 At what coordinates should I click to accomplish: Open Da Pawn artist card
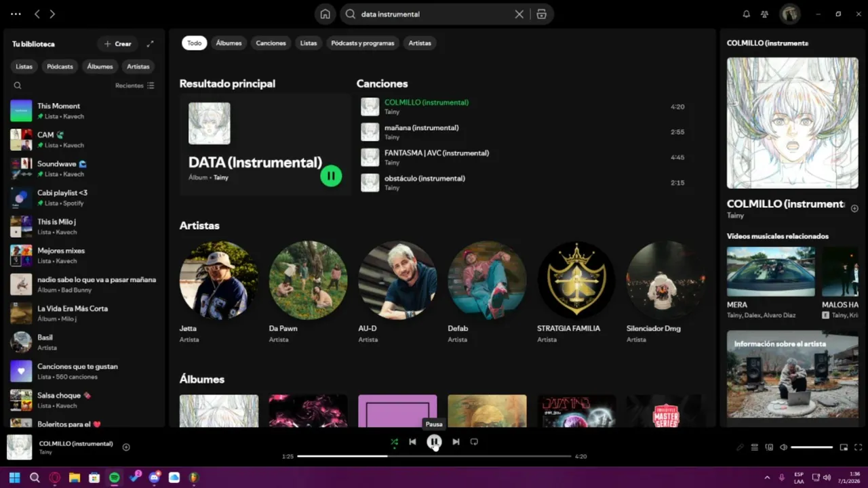308,293
